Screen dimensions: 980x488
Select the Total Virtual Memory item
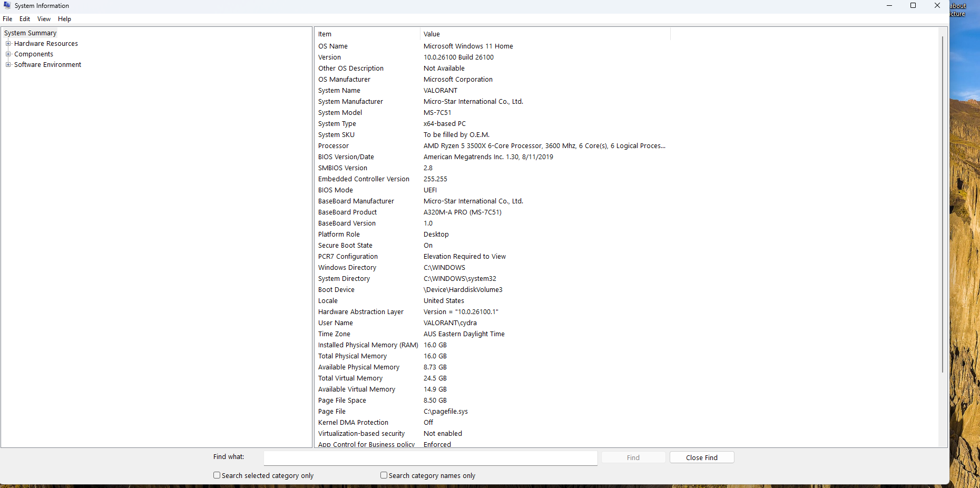(x=350, y=378)
